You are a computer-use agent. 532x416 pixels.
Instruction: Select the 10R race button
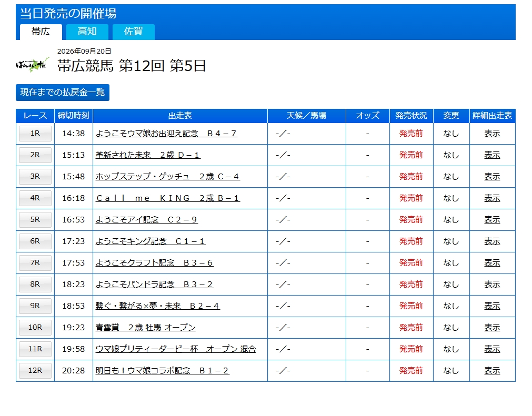35,328
